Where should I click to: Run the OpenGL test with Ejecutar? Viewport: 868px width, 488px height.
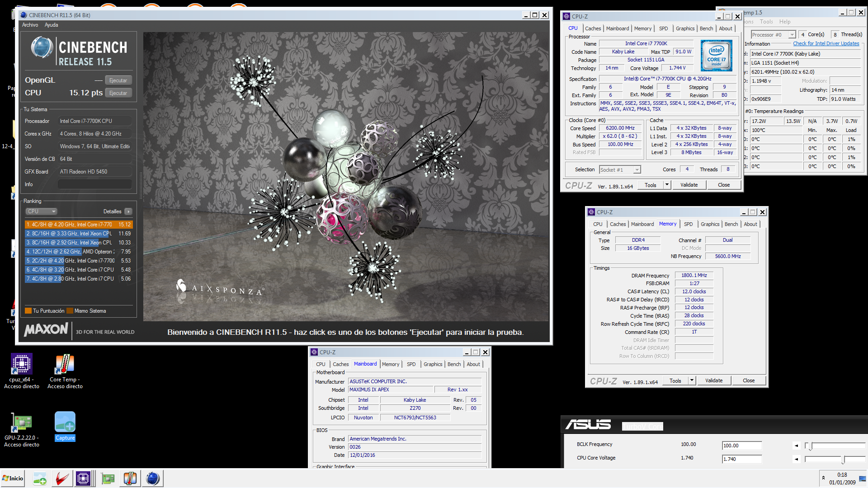118,80
